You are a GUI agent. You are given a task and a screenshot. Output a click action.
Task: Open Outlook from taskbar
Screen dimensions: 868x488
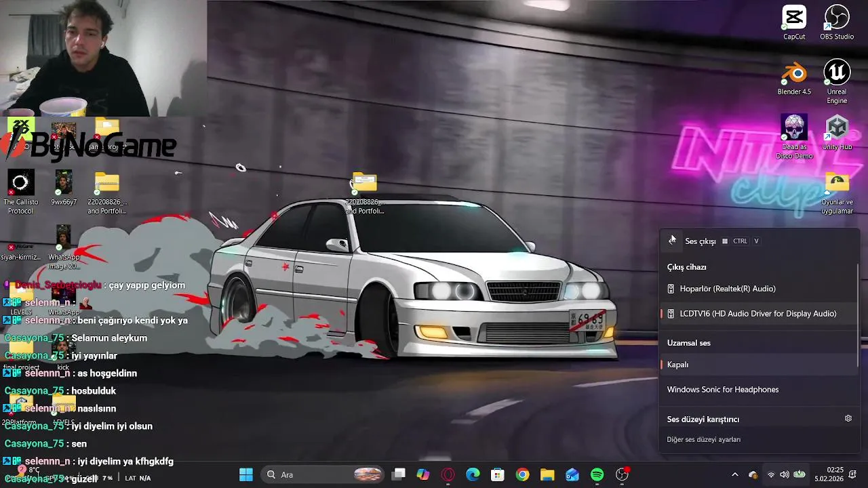point(572,474)
